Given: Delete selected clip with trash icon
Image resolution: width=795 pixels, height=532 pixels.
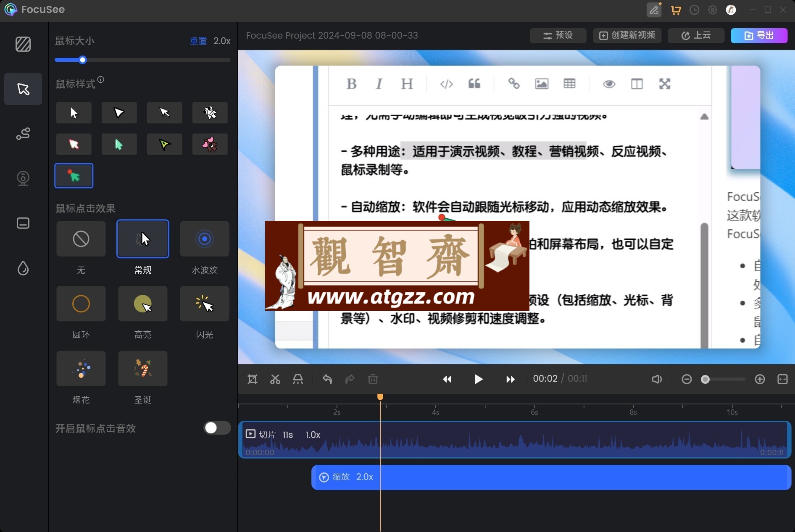Looking at the screenshot, I should 373,379.
